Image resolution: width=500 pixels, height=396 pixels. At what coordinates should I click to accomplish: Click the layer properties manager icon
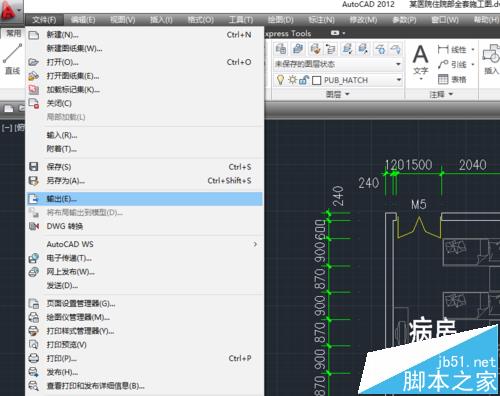point(281,49)
